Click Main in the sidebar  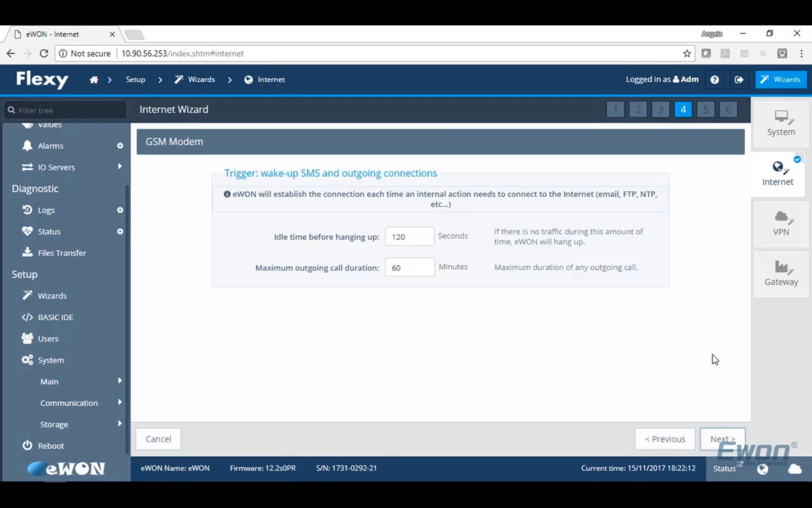[49, 381]
